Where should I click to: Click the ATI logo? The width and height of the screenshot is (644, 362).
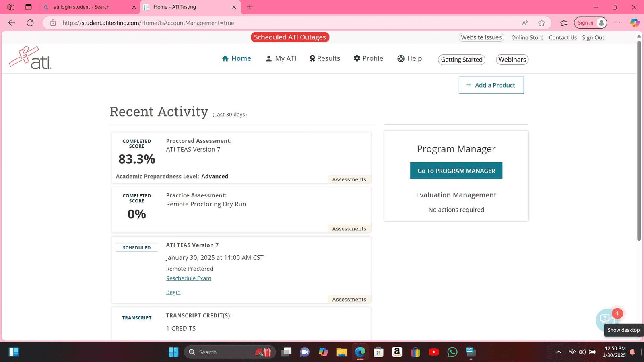(30, 58)
